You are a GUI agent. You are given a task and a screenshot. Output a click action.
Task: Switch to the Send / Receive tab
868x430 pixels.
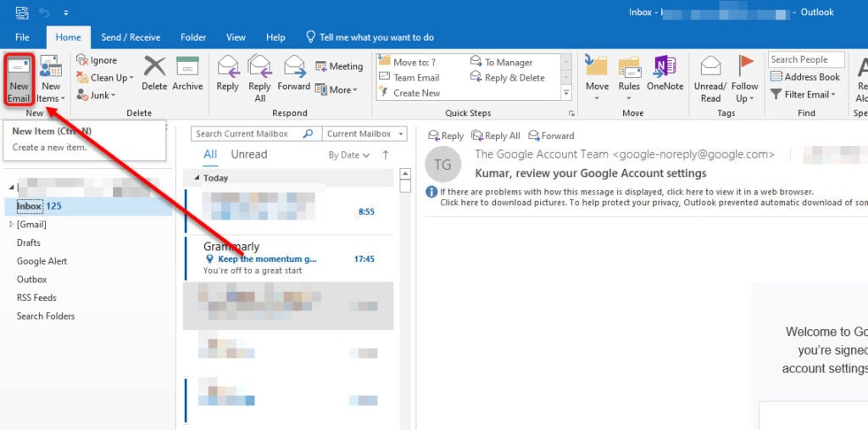[x=131, y=37]
